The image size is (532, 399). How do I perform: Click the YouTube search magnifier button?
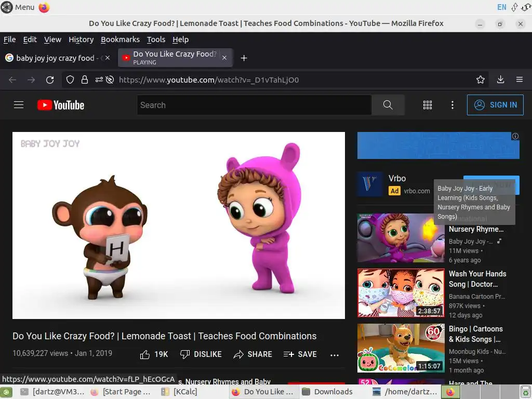[388, 105]
